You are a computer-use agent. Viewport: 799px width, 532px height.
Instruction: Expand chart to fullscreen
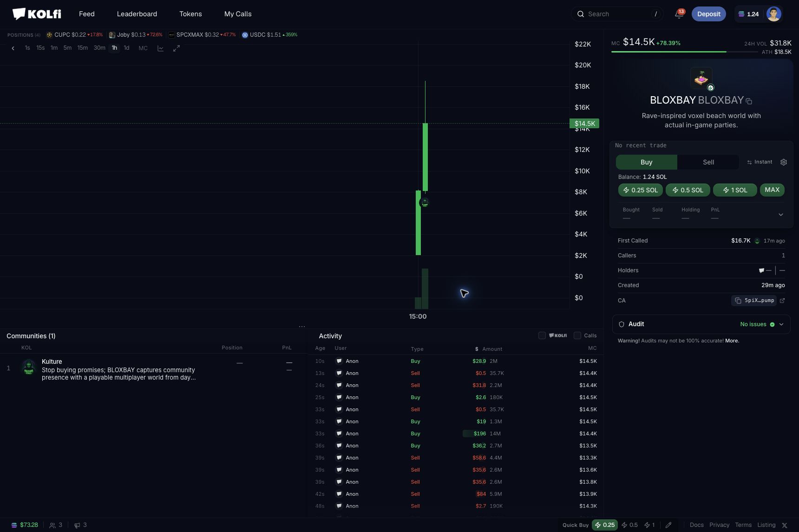[177, 48]
